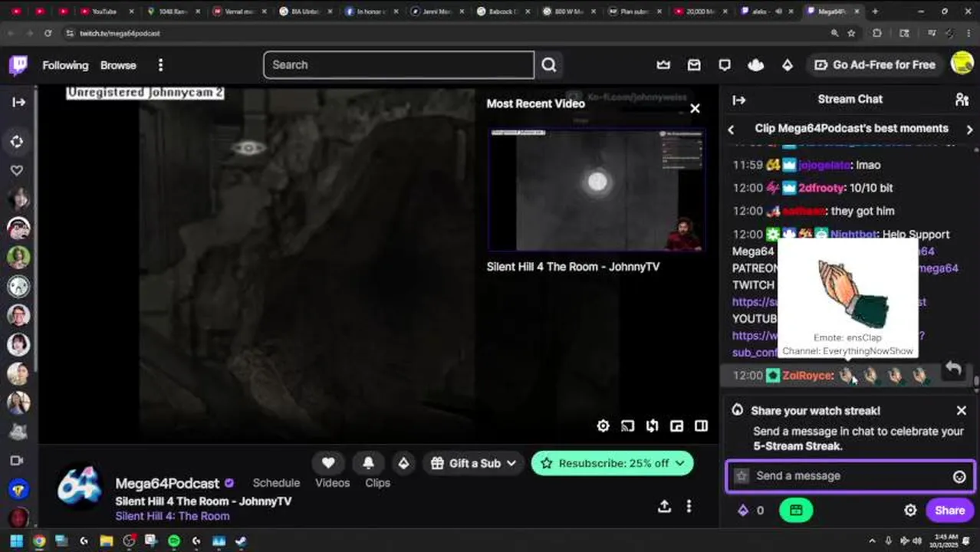The width and height of the screenshot is (980, 552).
Task: Open the Silent Hill 4: The Room category link
Action: tap(173, 517)
